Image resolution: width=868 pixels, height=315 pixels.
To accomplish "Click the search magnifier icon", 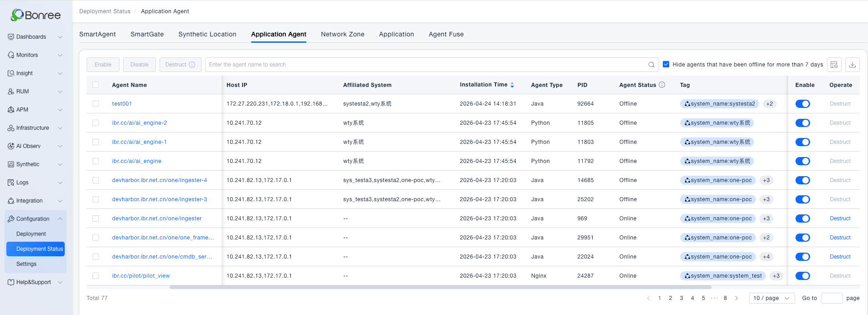I will (x=651, y=65).
